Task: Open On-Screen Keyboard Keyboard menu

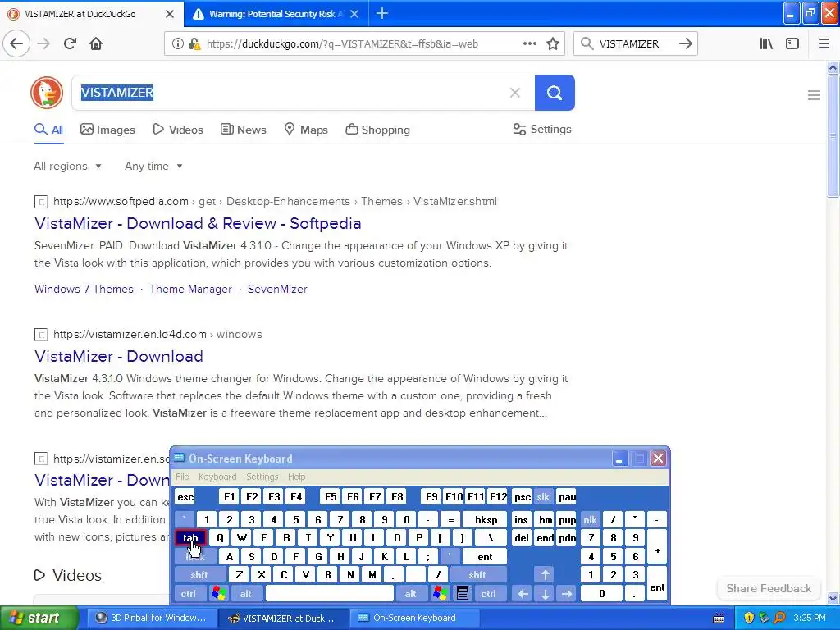Action: pos(217,477)
